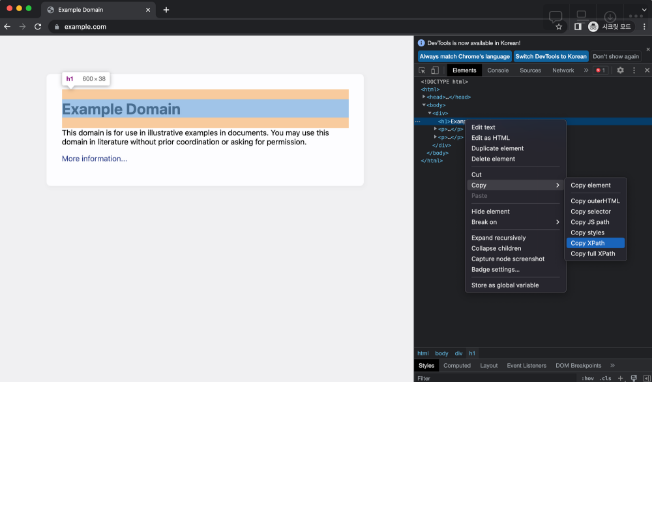
Task: Close the DevTools panel
Action: point(647,70)
